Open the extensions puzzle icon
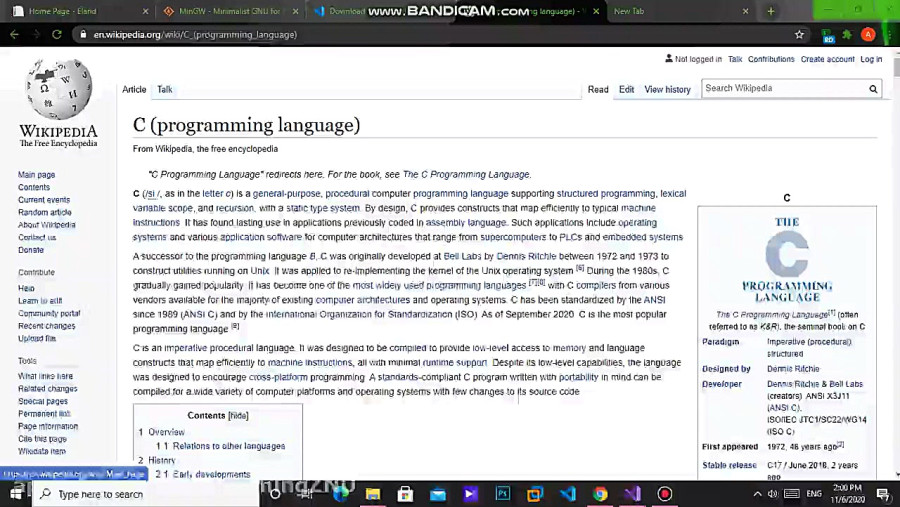900x507 pixels. click(x=847, y=34)
